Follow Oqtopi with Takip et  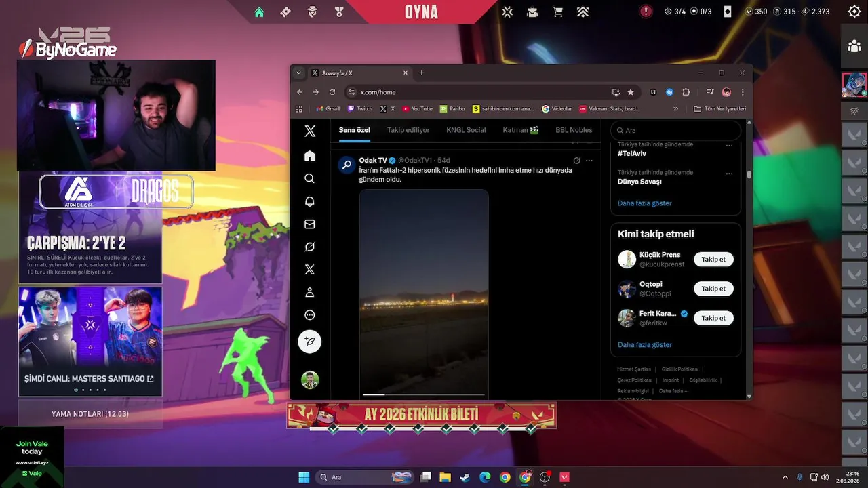point(713,289)
